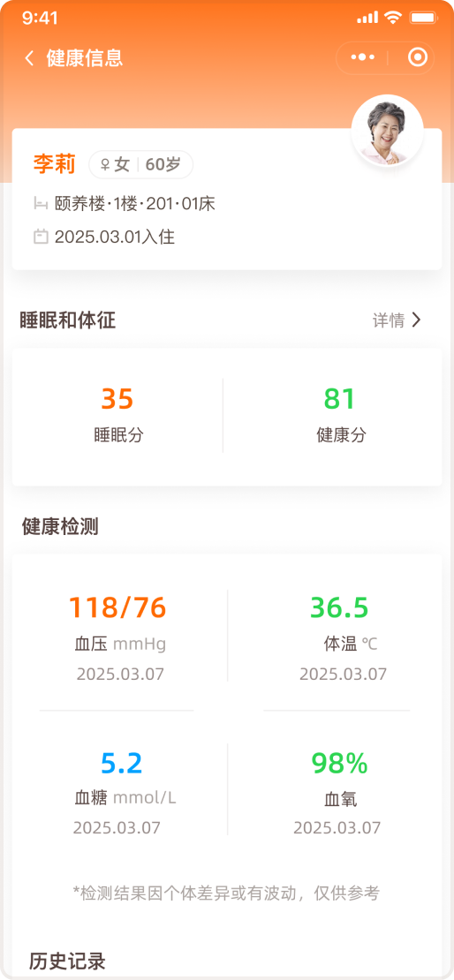Tap the 历史记录 section heading
The height and width of the screenshot is (980, 454).
(67, 961)
